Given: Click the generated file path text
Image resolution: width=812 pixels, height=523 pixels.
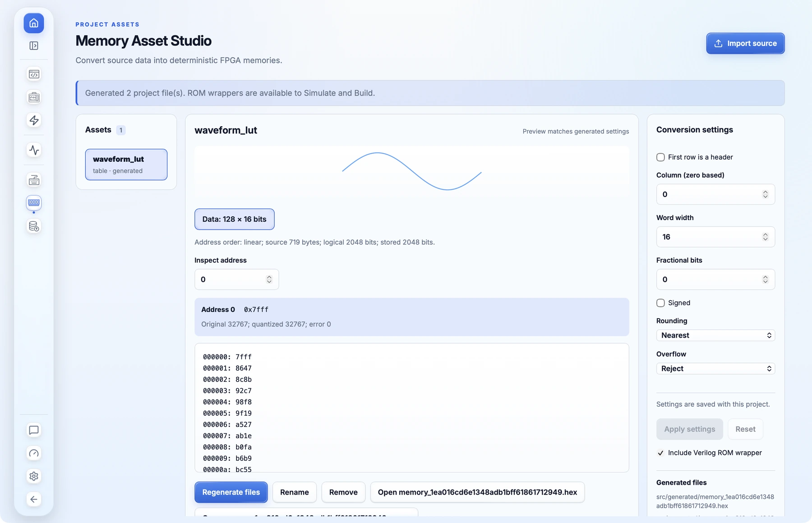Looking at the screenshot, I should [x=715, y=501].
